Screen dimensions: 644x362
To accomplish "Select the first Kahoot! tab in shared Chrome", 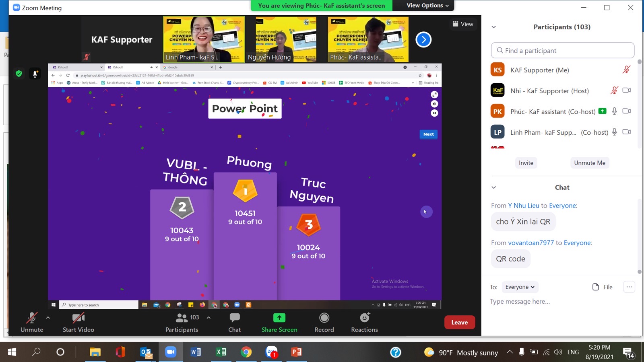I will point(77,67).
